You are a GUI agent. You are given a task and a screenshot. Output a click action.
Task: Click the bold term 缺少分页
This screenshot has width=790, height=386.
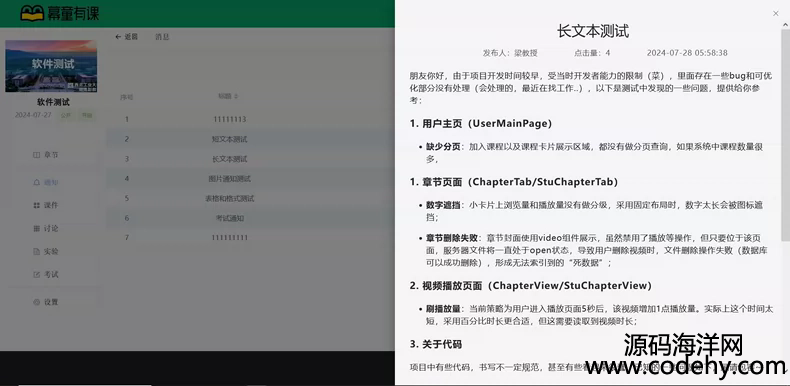pos(443,147)
